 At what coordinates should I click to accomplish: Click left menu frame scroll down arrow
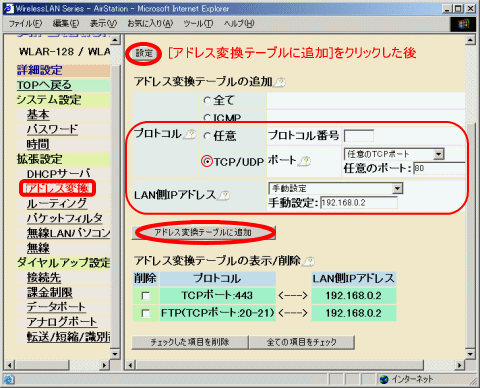pyautogui.click(x=115, y=354)
